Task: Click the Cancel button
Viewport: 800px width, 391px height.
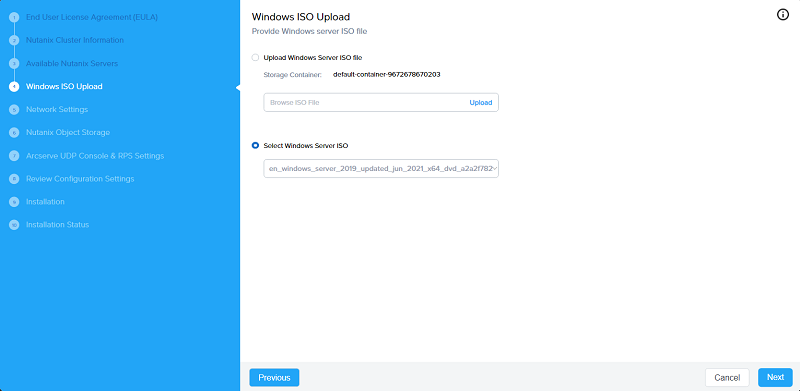Action: point(727,378)
